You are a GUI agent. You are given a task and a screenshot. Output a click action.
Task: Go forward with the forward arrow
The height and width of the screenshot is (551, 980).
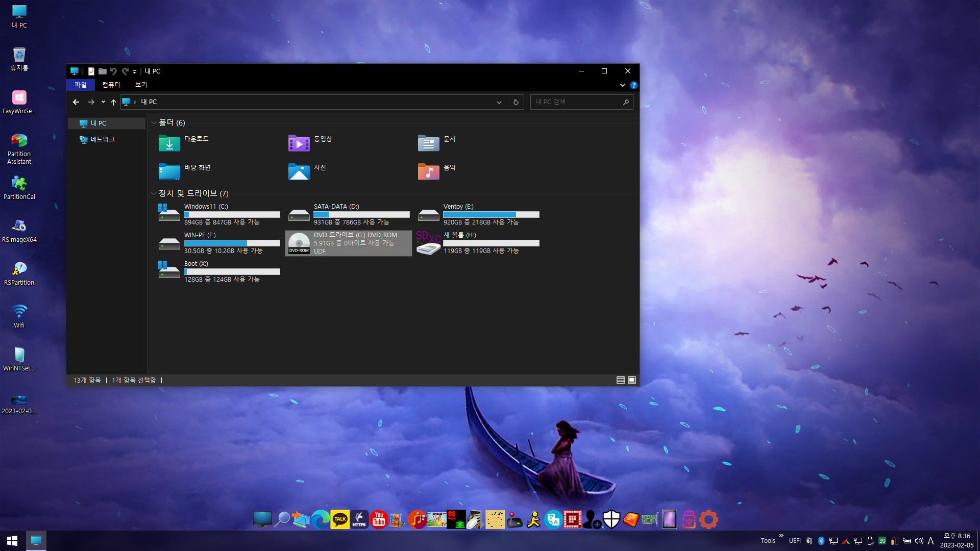[x=91, y=102]
